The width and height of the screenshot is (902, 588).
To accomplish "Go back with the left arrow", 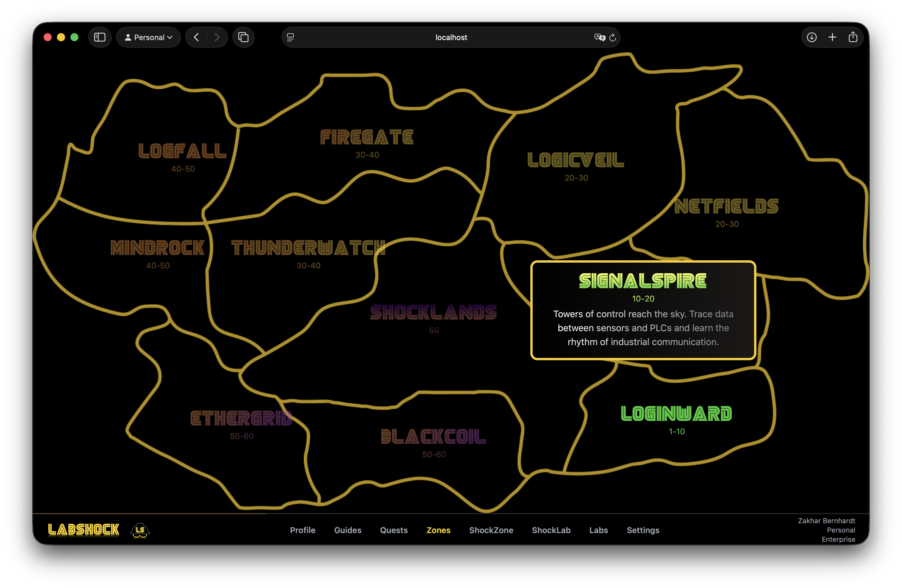I will click(x=196, y=37).
